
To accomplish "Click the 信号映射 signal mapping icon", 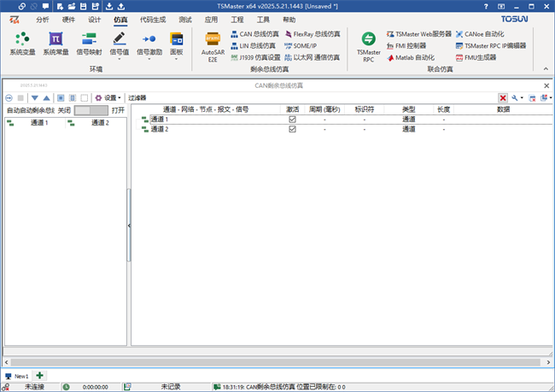I will click(x=89, y=43).
